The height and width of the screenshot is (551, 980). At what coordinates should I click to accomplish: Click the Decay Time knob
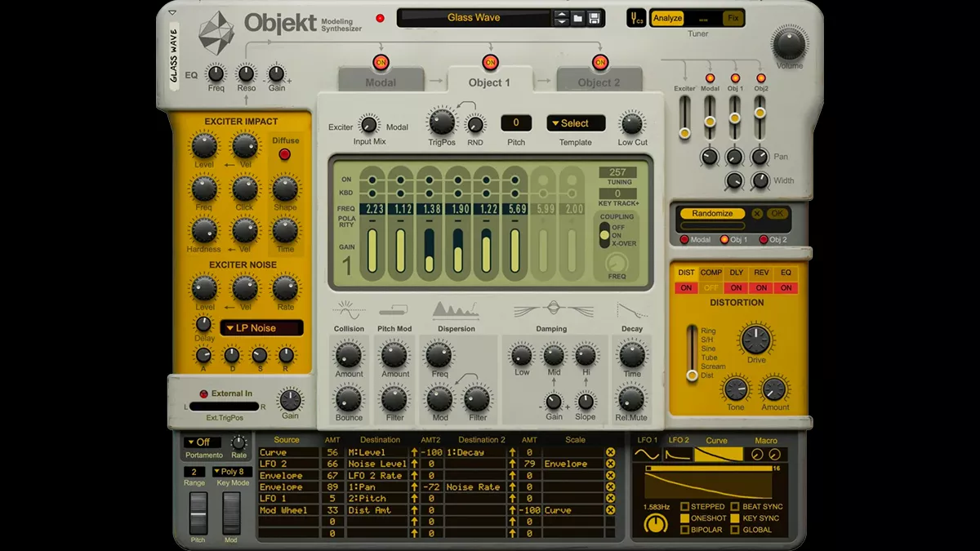632,355
